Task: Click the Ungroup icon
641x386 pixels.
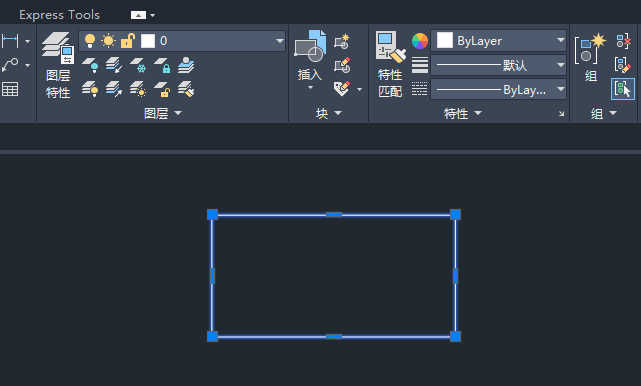Action: pos(623,41)
